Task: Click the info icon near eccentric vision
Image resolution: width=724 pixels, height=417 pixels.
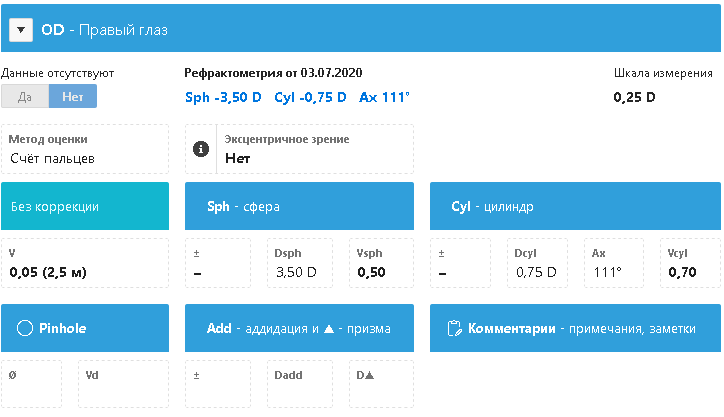Action: coord(201,149)
